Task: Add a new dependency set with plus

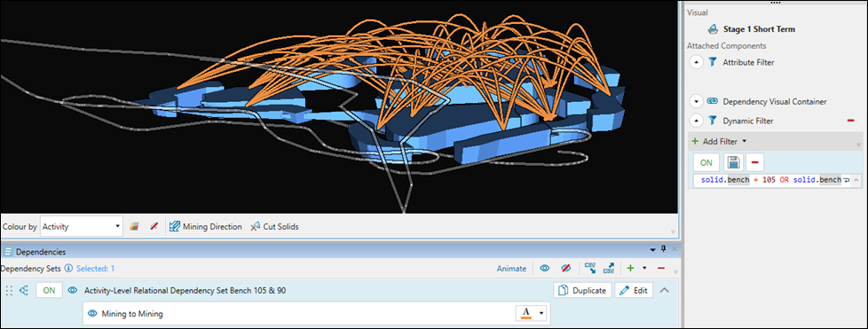Action: coord(630,268)
